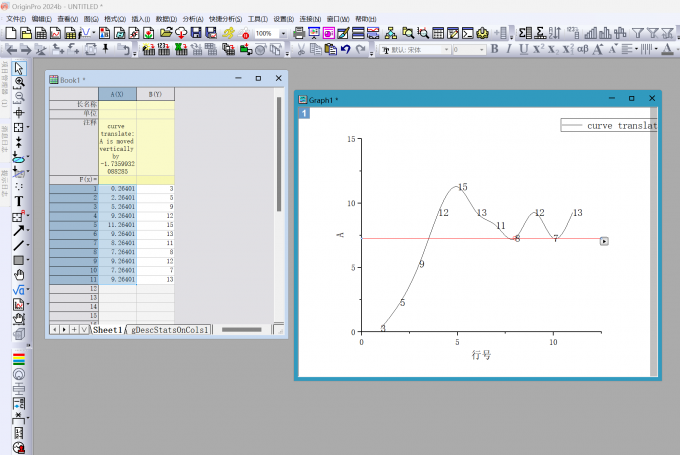Image resolution: width=680 pixels, height=455 pixels.
Task: Select the Zoom In tool
Action: pos(19,82)
